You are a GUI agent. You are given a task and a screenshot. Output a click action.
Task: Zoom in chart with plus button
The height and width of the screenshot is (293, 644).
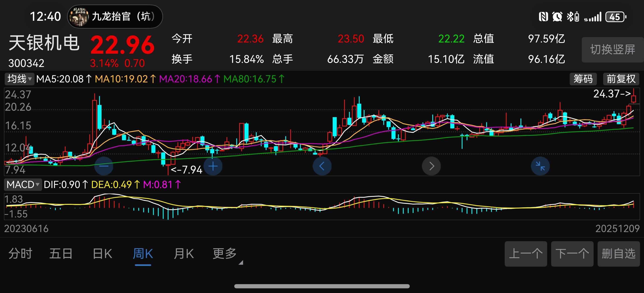[213, 166]
